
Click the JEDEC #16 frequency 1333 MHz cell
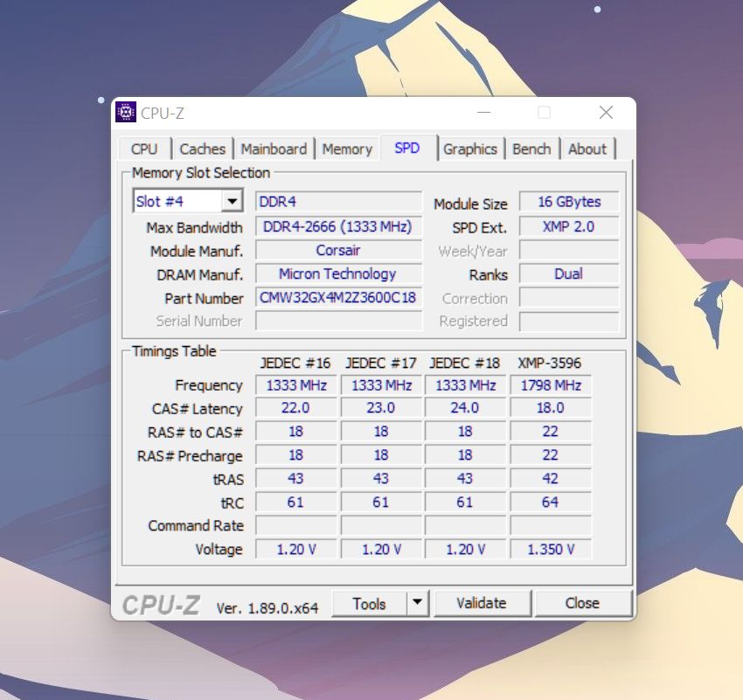coord(296,385)
